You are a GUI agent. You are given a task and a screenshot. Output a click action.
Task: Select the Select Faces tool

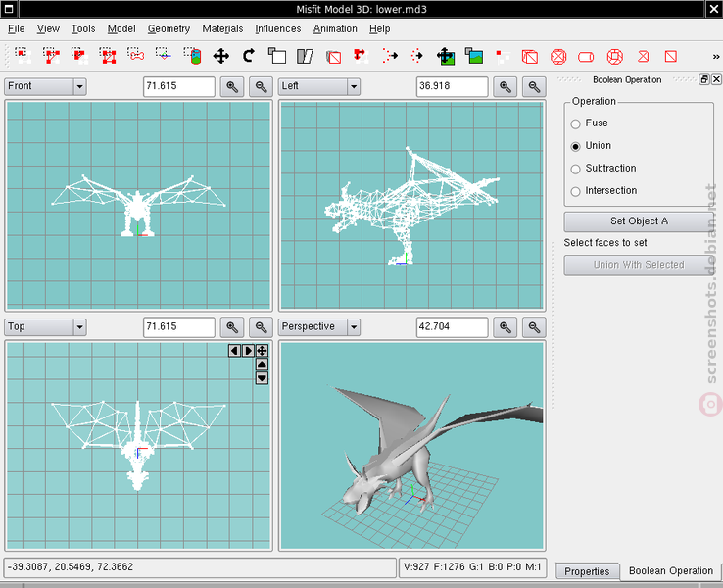51,56
